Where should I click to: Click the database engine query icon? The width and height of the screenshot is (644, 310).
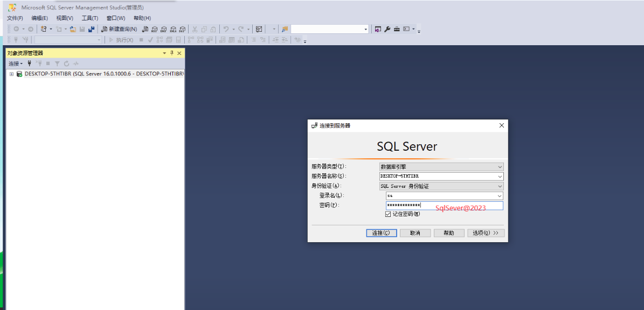pyautogui.click(x=145, y=29)
